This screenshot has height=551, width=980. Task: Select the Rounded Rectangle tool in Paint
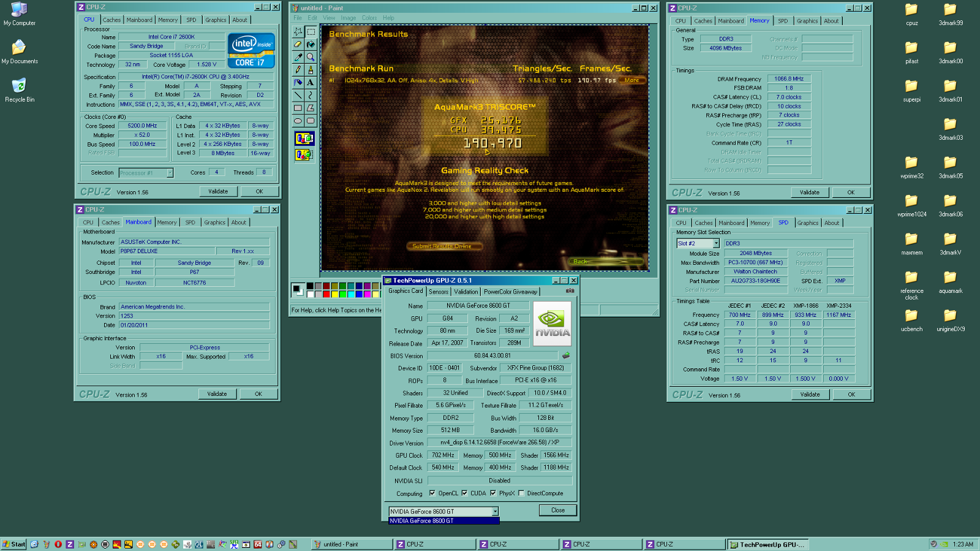311,121
